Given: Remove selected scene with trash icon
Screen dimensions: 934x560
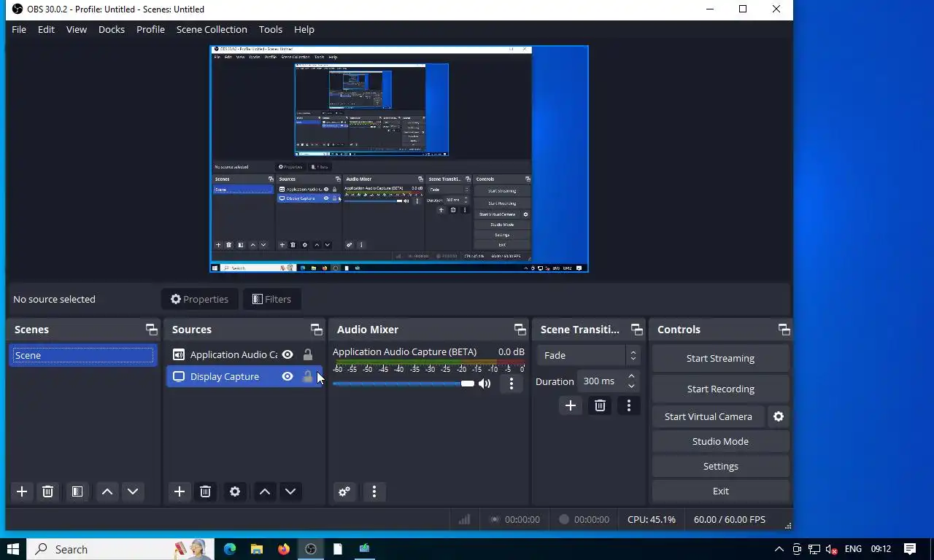Looking at the screenshot, I should (x=47, y=491).
